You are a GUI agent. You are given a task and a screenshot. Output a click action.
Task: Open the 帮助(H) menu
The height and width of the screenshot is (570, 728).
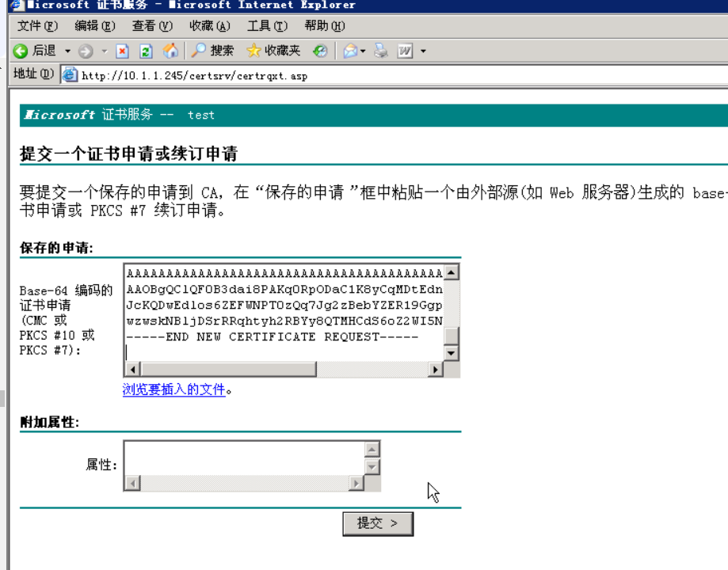click(x=325, y=26)
